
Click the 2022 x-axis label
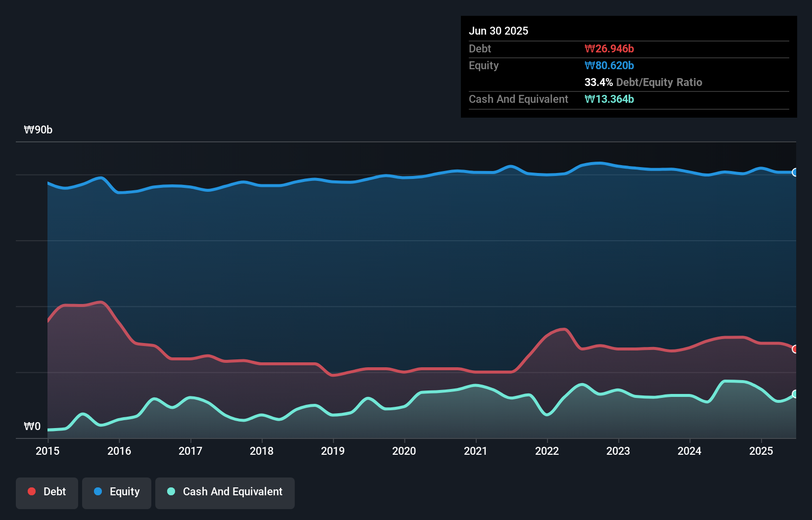point(547,451)
